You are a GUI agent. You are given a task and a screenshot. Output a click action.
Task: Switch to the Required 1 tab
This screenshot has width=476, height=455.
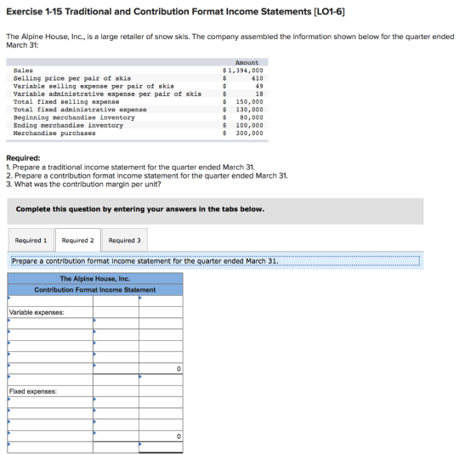point(31,240)
